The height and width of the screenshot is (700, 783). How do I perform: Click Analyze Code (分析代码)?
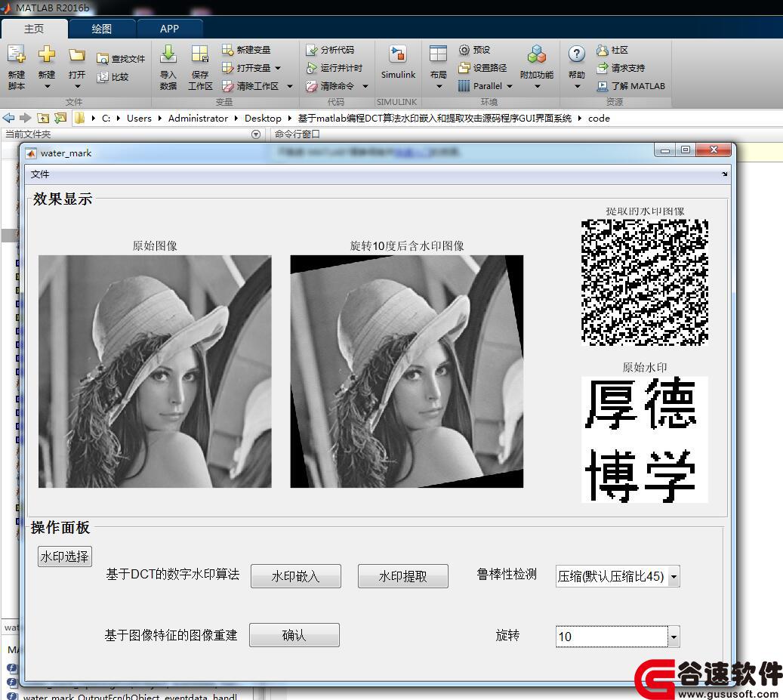[x=330, y=50]
